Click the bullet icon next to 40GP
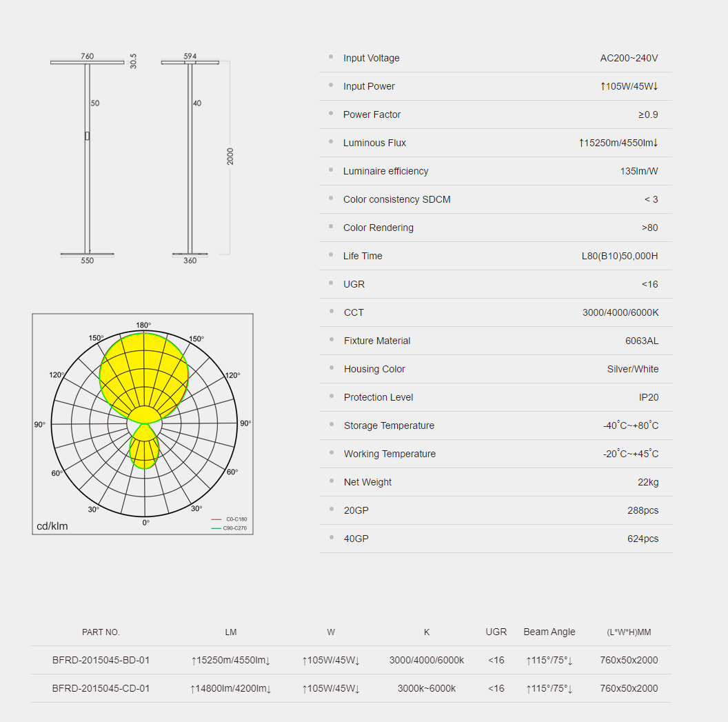Screen dimensions: 728x722 point(331,538)
